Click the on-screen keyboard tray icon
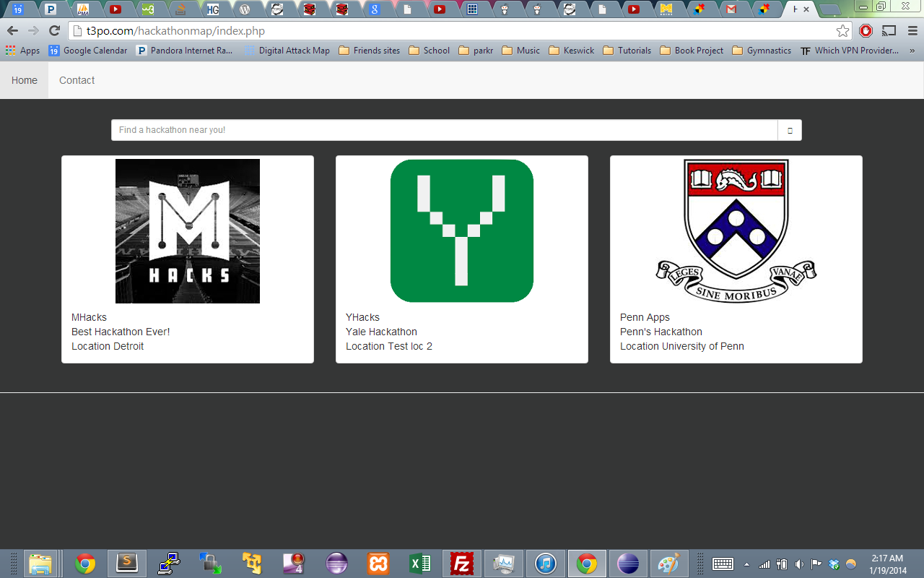Image resolution: width=924 pixels, height=578 pixels. (723, 564)
